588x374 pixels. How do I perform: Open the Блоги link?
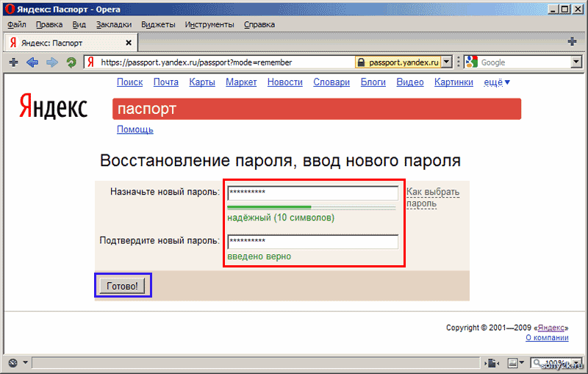pyautogui.click(x=373, y=82)
